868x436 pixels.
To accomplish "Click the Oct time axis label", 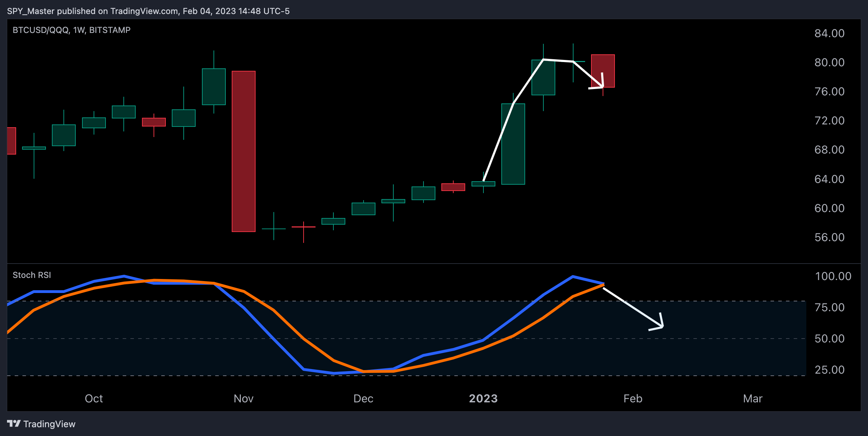I will (94, 398).
